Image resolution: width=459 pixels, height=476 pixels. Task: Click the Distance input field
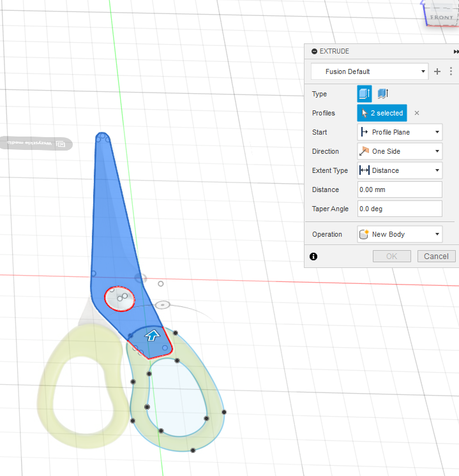tap(400, 190)
